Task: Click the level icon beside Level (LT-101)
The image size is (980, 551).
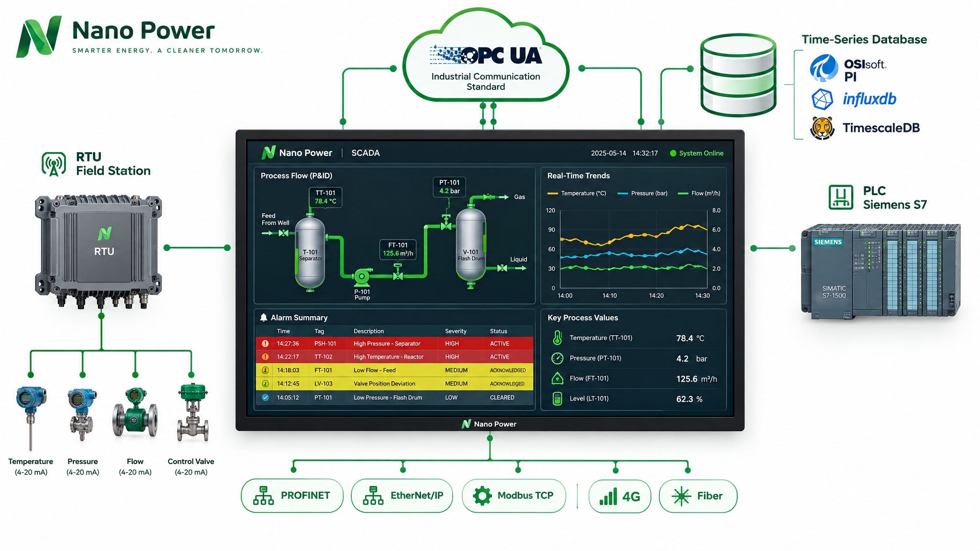Action: click(x=557, y=398)
